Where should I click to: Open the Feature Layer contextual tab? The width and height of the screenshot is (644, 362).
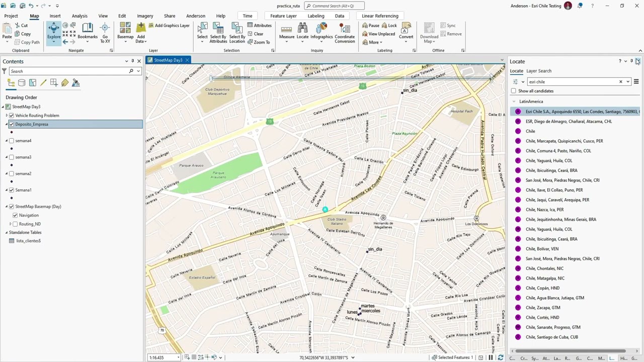[x=283, y=16]
